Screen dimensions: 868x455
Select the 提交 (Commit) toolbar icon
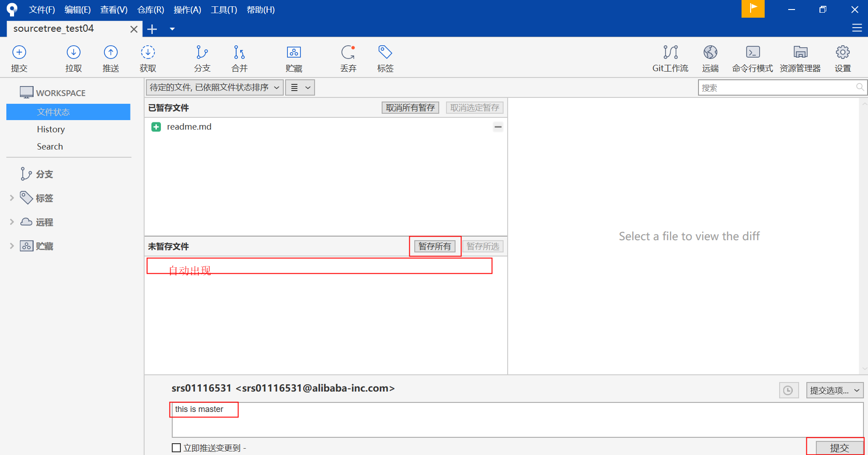[19, 58]
